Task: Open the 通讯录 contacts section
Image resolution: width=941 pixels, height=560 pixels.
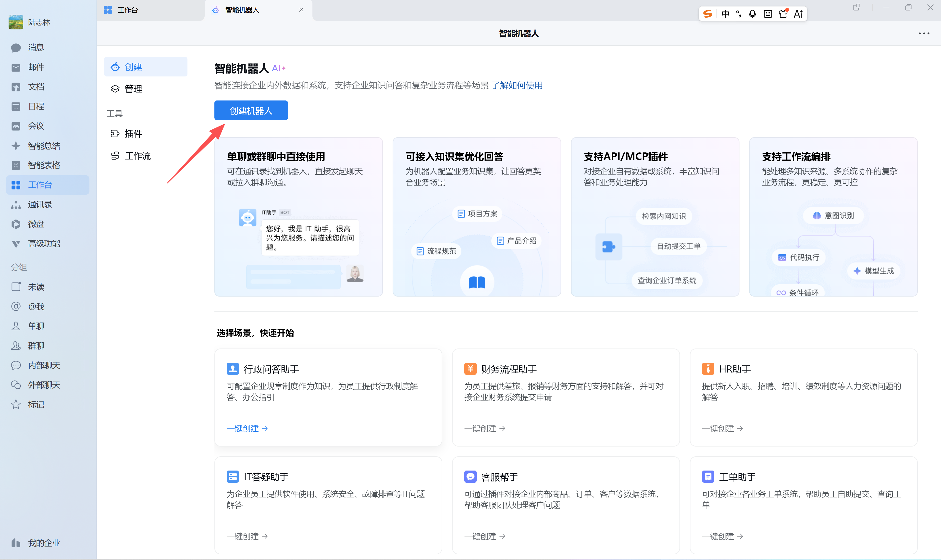Action: [x=48, y=205]
